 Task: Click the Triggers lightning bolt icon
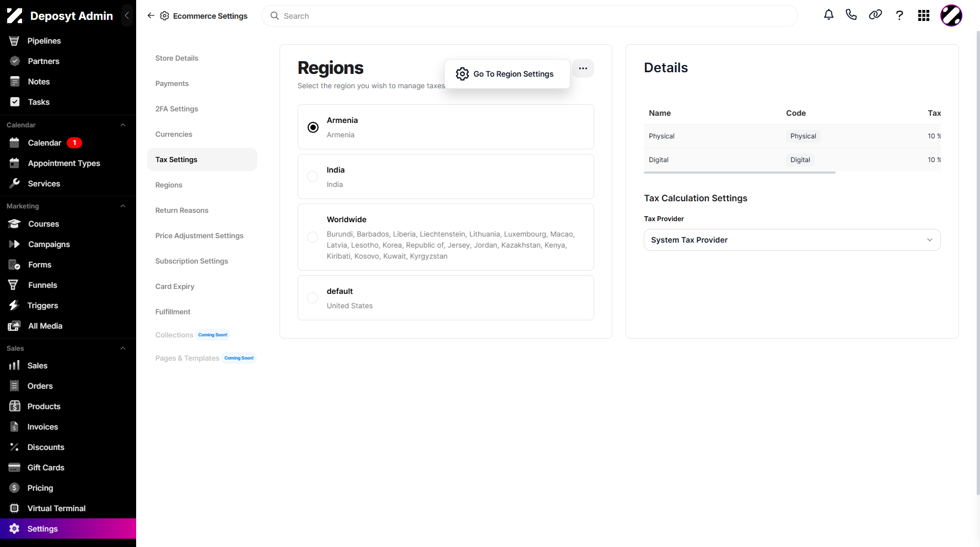click(x=14, y=305)
